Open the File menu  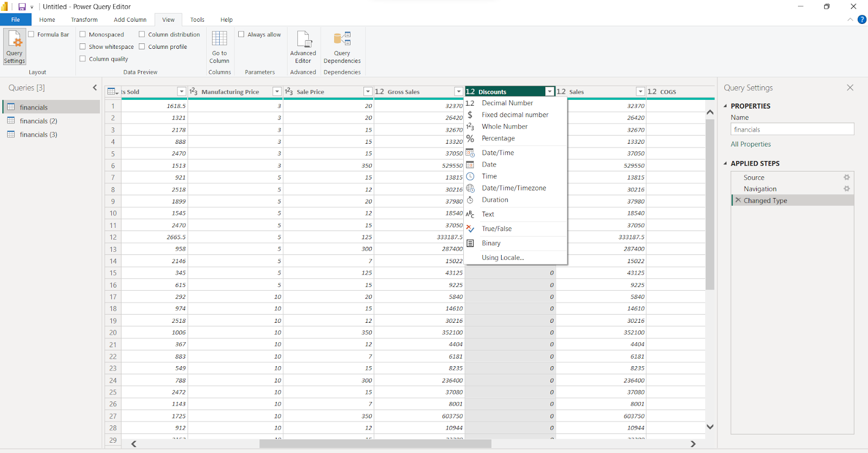16,20
